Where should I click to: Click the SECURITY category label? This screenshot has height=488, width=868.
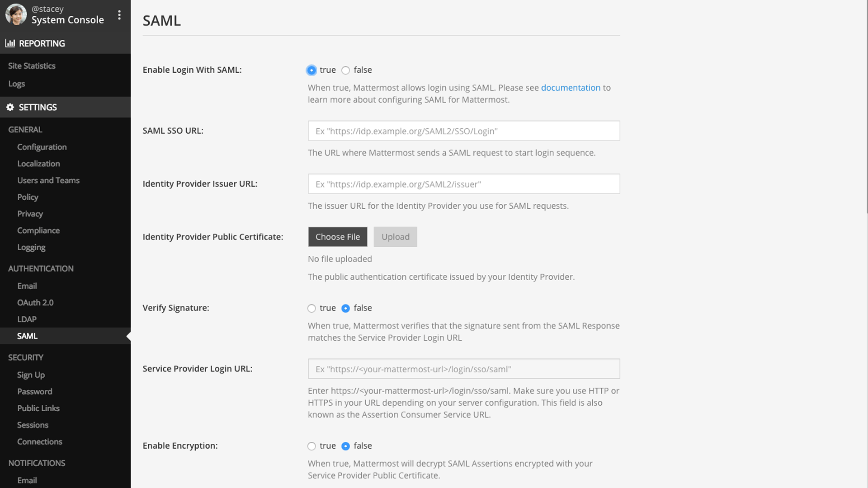[26, 358]
